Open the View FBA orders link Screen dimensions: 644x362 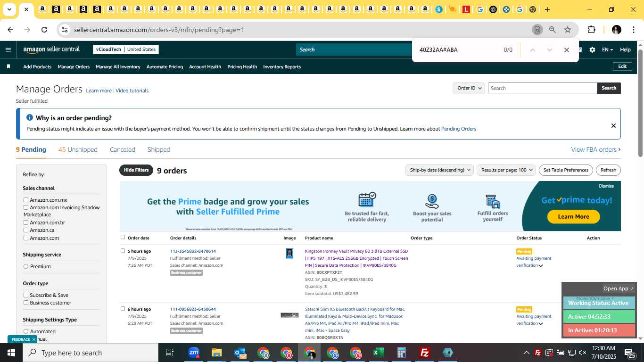coord(596,149)
